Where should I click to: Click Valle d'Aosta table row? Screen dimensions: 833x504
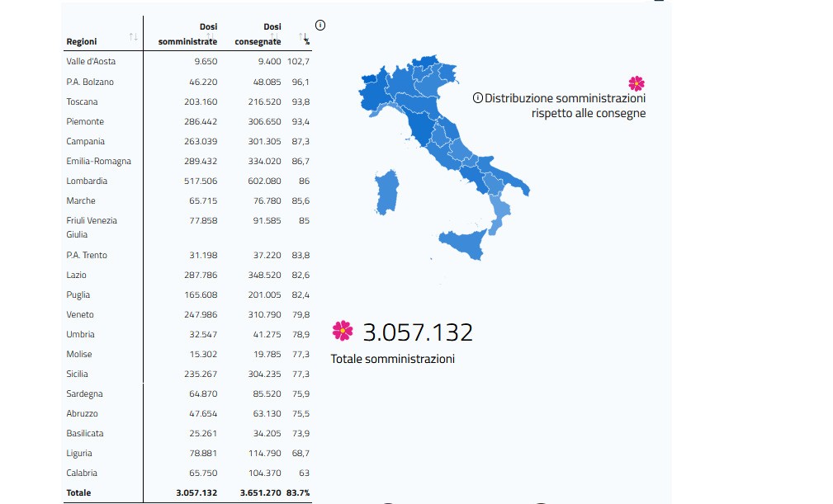187,62
